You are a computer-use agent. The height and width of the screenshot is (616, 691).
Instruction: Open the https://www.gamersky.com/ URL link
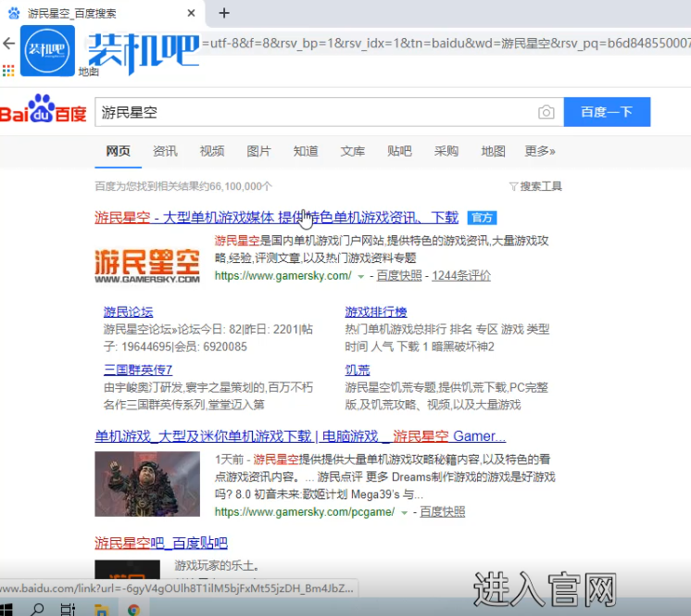click(x=283, y=276)
